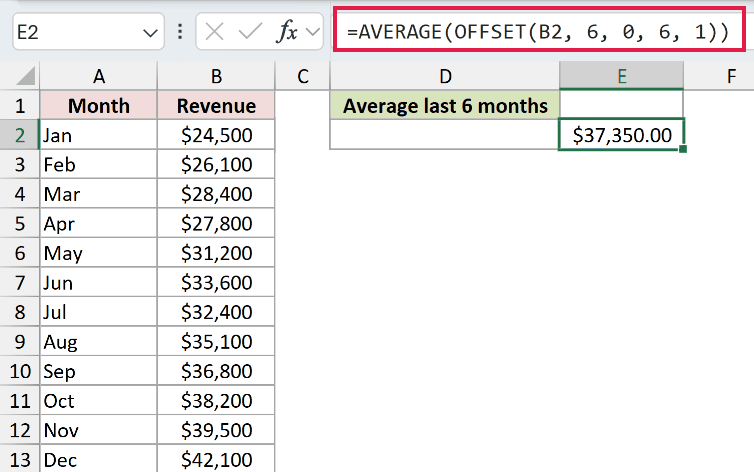Image resolution: width=754 pixels, height=472 pixels.
Task: Expand the dropdown arrow next to fx
Action: click(313, 32)
